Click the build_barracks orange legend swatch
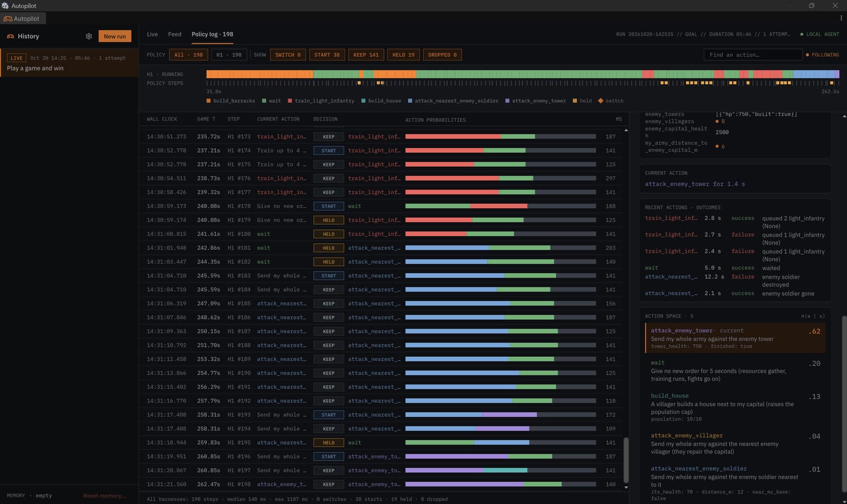The width and height of the screenshot is (847, 504). [209, 101]
